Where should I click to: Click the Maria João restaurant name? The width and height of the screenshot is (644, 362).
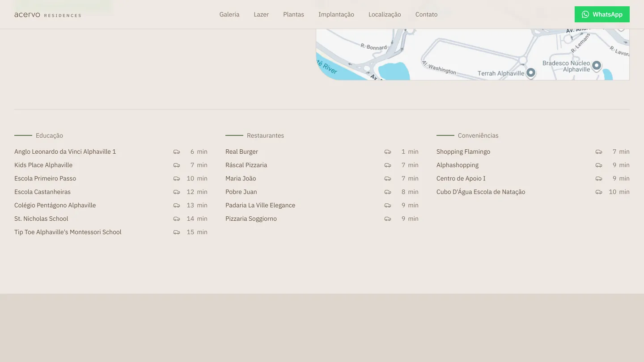241,178
